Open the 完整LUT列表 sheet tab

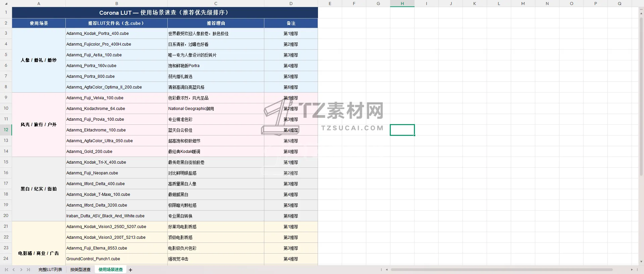tap(50, 270)
